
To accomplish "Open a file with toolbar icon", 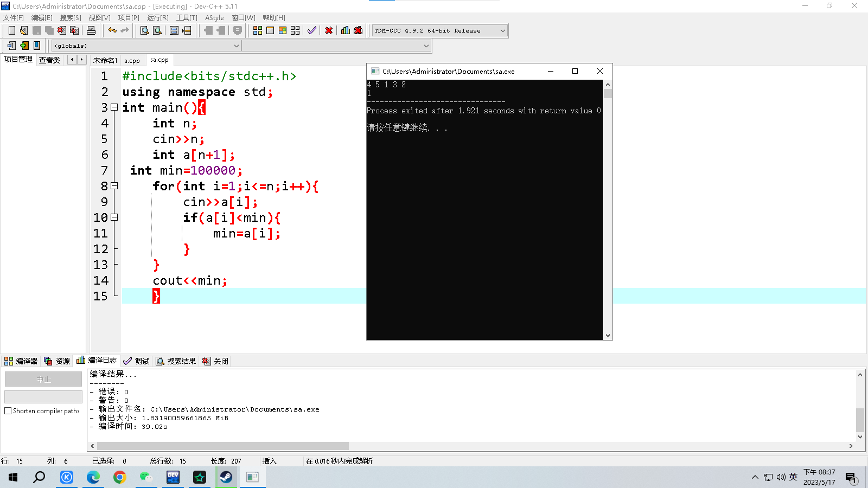I will tap(24, 30).
